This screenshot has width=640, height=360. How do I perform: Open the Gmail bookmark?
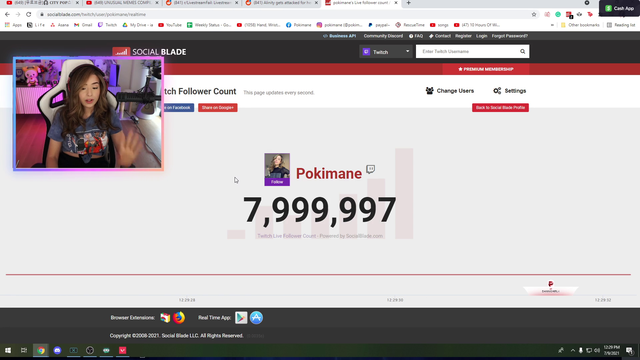point(83,25)
